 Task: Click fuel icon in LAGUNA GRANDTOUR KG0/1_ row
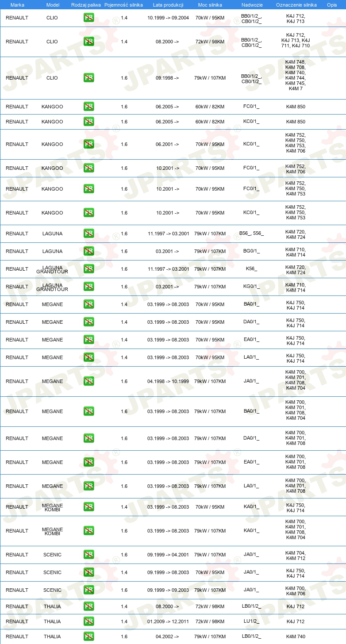click(x=88, y=287)
